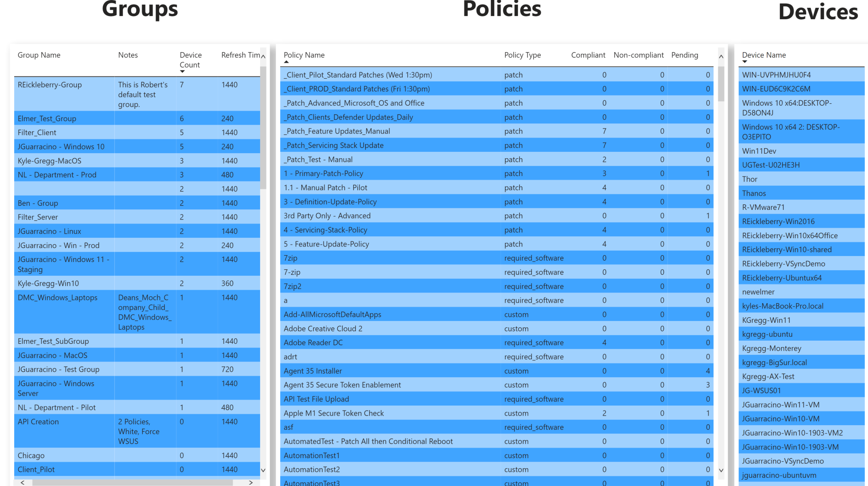Click the up arrow on the Policies scrollbar
This screenshot has height=486, width=868.
point(721,55)
